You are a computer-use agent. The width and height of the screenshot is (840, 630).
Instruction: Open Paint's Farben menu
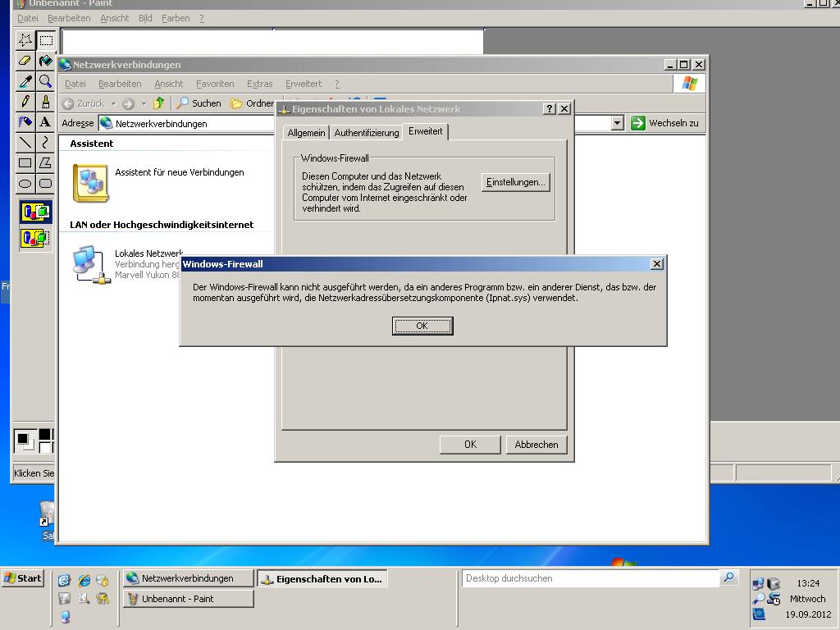(x=176, y=18)
